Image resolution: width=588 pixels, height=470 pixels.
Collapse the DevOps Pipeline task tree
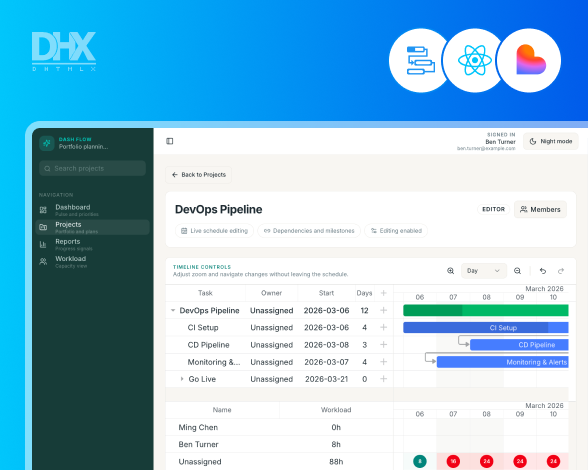[x=173, y=310]
